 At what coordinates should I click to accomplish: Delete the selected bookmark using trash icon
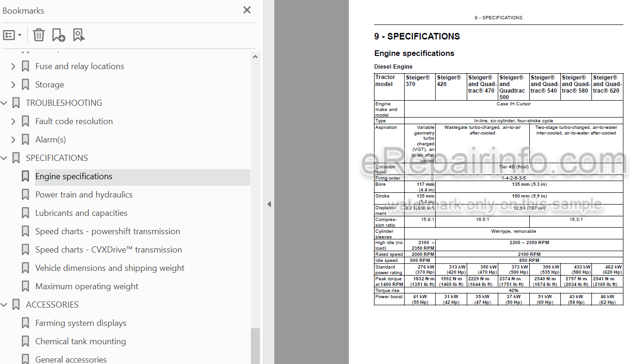pos(39,35)
